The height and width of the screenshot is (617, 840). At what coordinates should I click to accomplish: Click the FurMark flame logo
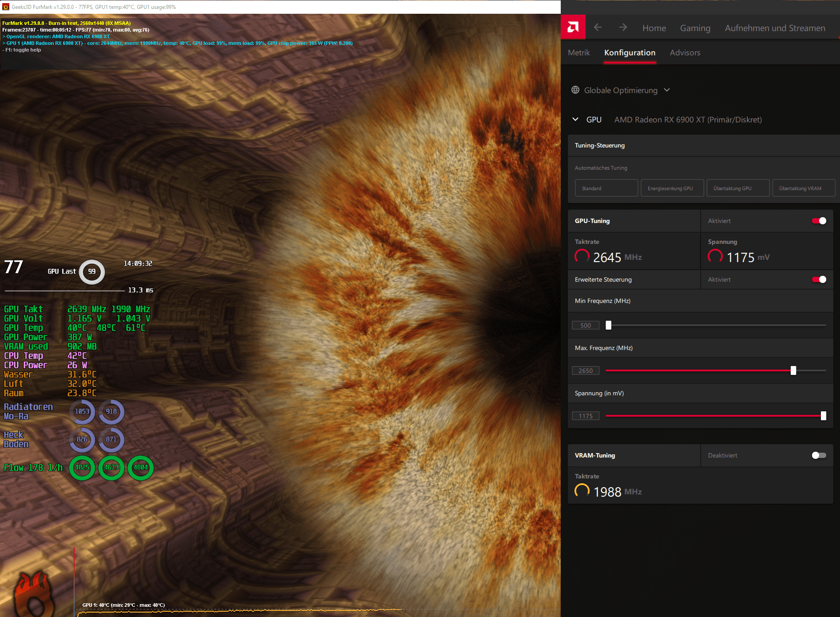click(x=35, y=594)
